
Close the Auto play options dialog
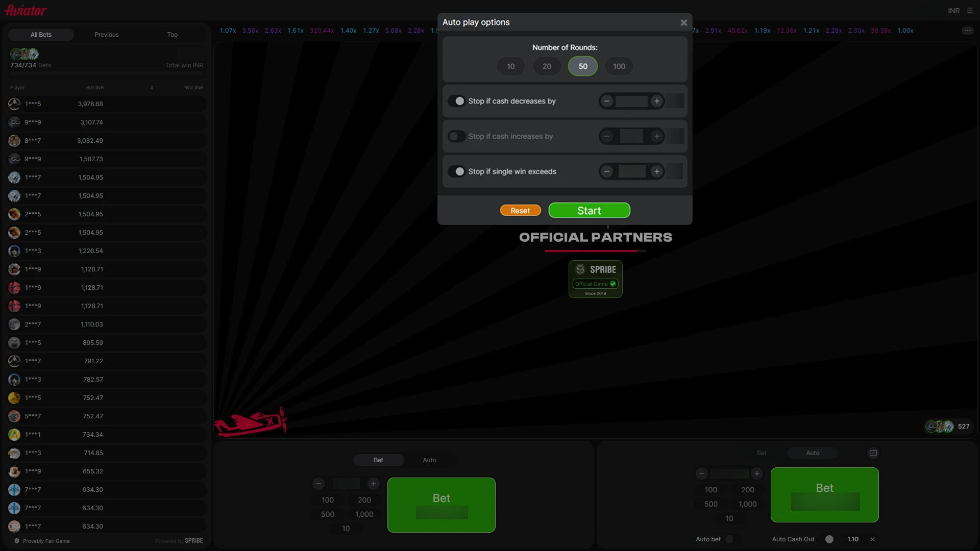683,22
